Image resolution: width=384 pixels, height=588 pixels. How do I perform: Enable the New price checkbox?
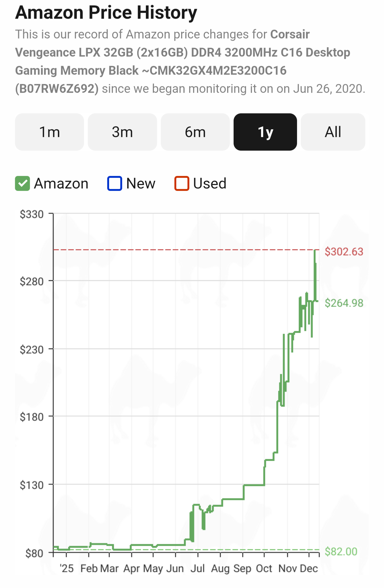pos(115,183)
